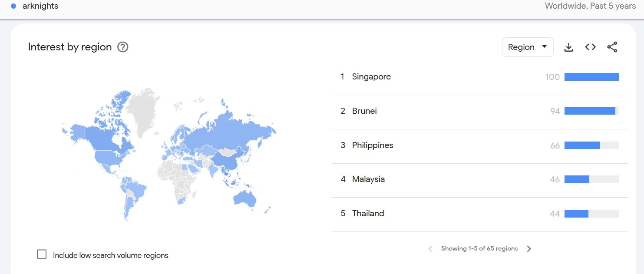Click the Showing 1-5 of 65 regions text
Screen dimensions: 644x274
tap(479, 249)
